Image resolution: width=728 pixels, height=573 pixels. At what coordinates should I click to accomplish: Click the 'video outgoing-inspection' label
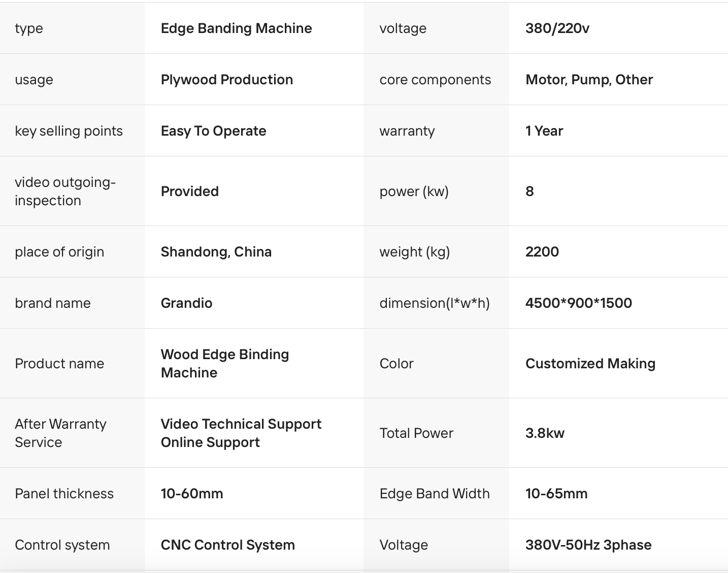[x=65, y=192]
